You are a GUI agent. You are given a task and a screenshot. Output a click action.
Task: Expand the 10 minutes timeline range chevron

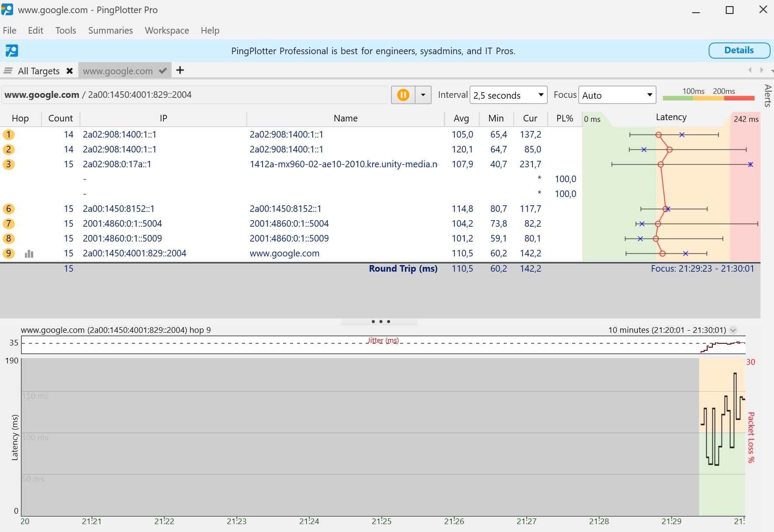click(x=733, y=330)
